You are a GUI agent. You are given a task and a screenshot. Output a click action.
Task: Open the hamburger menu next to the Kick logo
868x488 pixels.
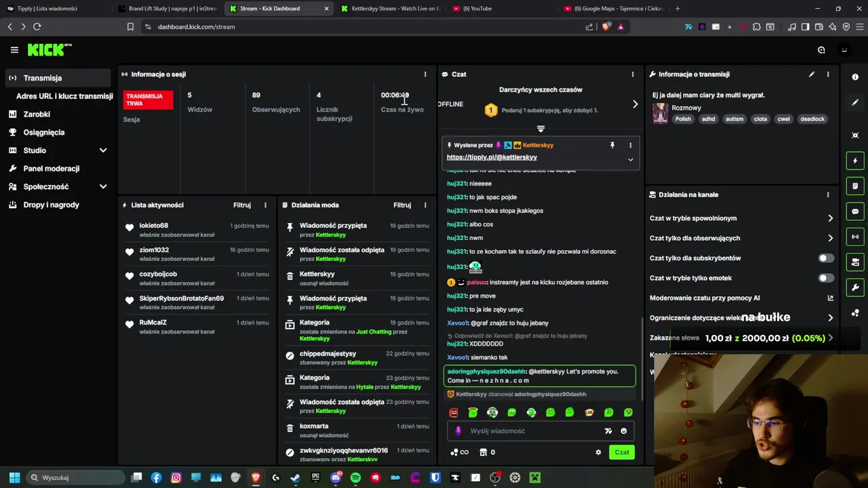click(14, 49)
